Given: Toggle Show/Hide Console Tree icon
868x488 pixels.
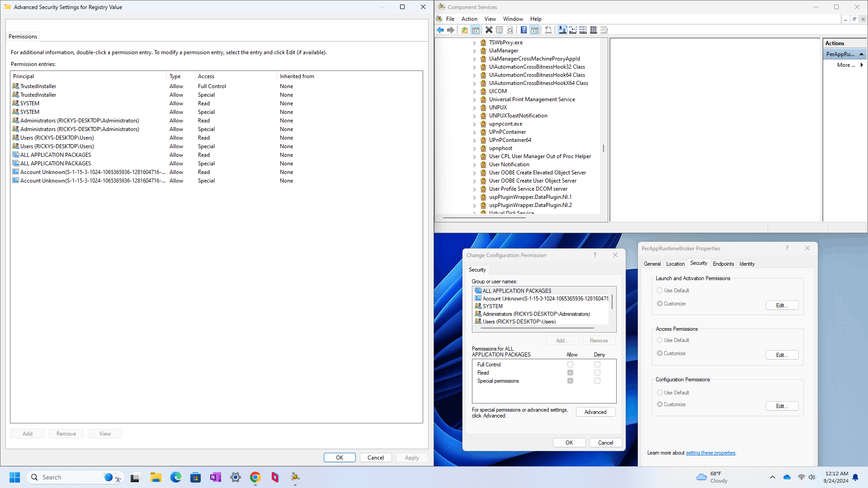Looking at the screenshot, I should pos(476,30).
